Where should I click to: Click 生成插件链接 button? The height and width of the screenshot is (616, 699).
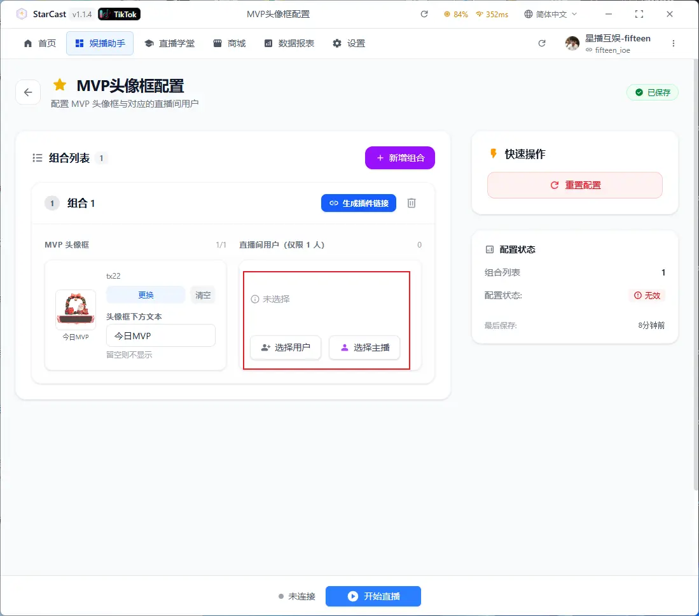coord(359,203)
